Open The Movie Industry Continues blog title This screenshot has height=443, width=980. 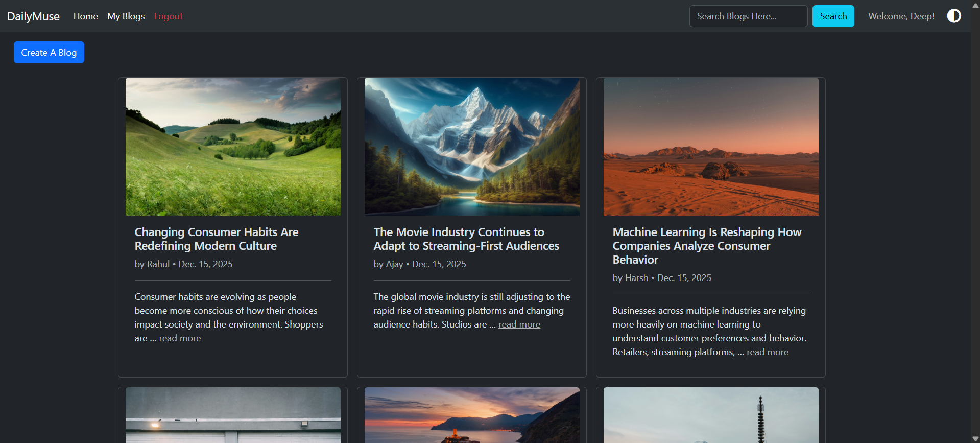point(466,239)
